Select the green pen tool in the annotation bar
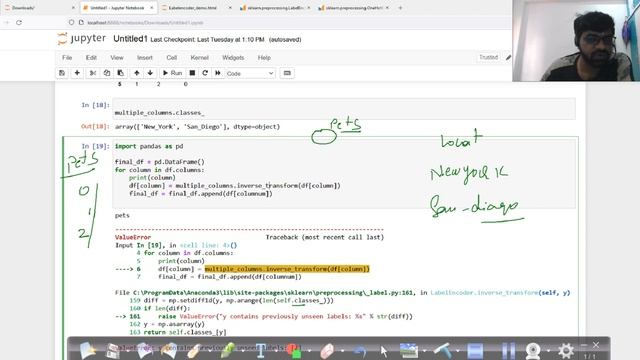 [x=228, y=350]
